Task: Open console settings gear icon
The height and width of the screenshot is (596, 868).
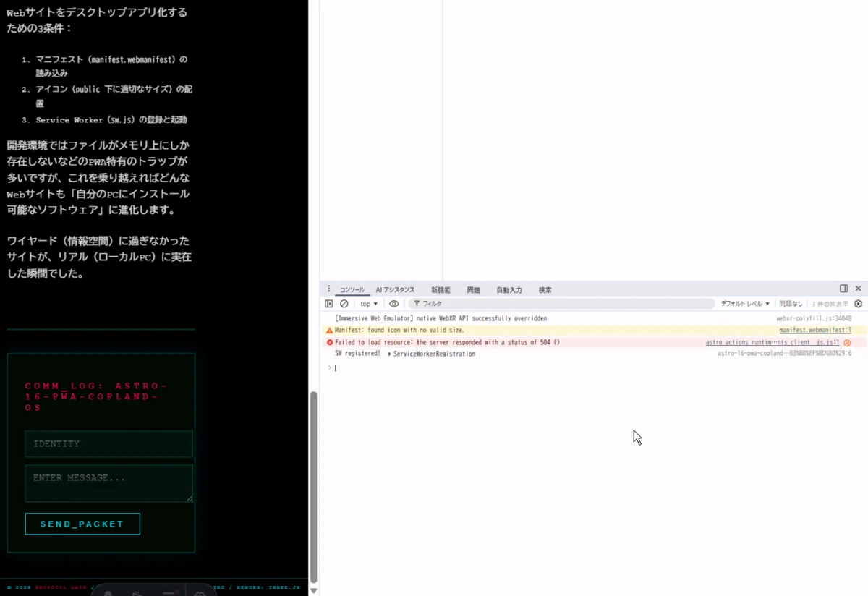Action: tap(859, 304)
